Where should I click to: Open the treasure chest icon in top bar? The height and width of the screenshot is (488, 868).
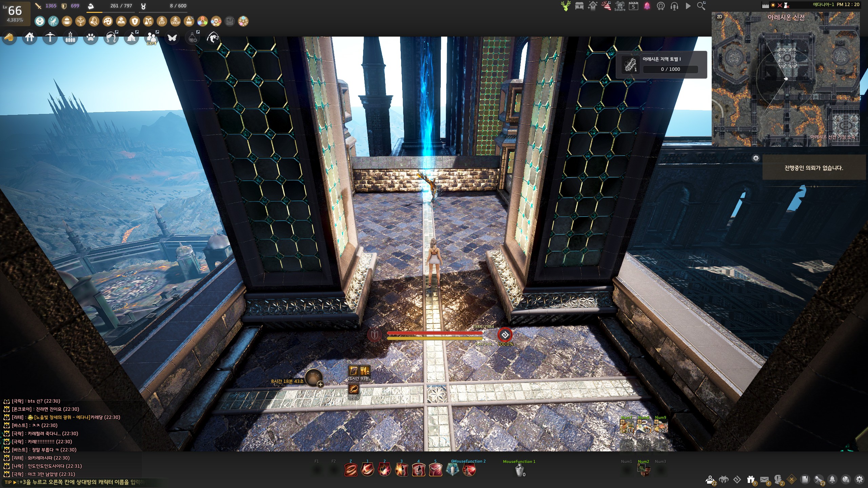579,6
